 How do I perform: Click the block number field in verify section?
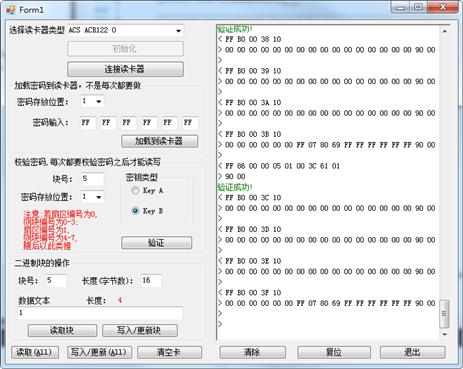pyautogui.click(x=92, y=179)
